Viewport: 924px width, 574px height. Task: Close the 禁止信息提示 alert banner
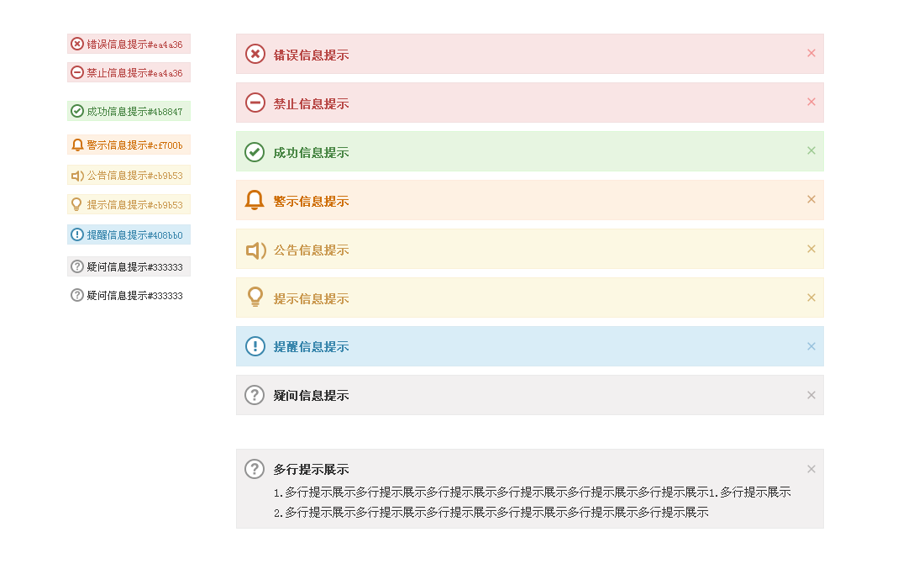click(811, 102)
